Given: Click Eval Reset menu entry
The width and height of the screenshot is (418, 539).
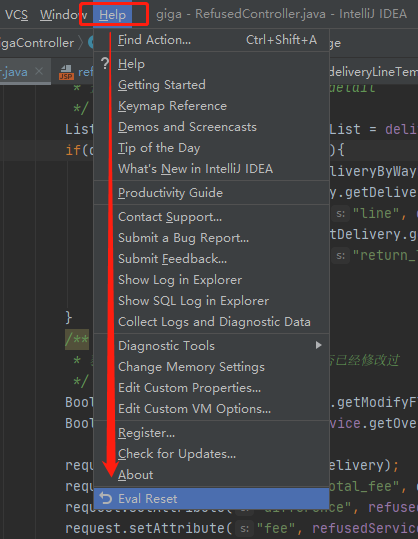Looking at the screenshot, I should coord(212,498).
